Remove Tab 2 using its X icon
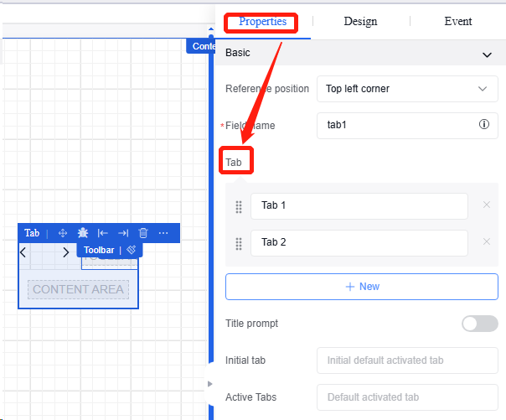The width and height of the screenshot is (506, 420). click(x=487, y=242)
